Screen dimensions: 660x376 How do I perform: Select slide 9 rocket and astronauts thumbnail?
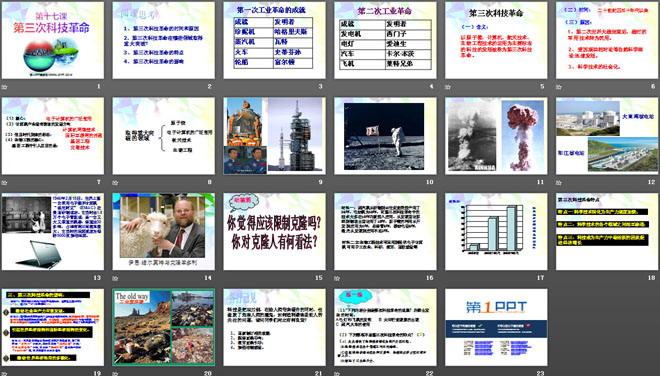pos(274,136)
